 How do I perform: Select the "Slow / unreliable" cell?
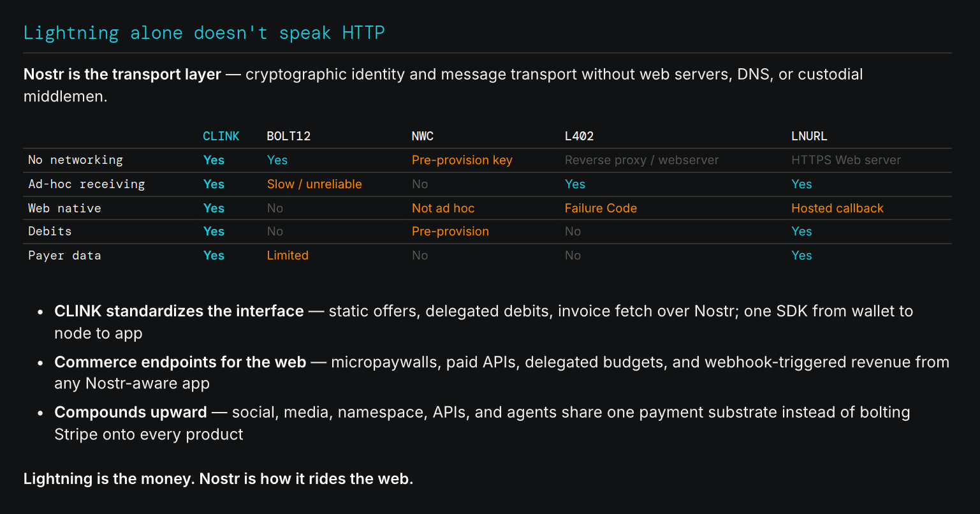pos(314,184)
